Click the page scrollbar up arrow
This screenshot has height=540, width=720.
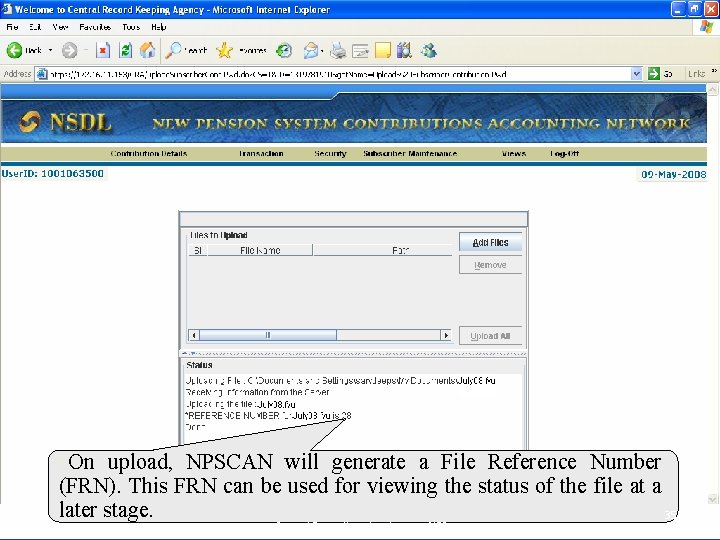point(712,89)
